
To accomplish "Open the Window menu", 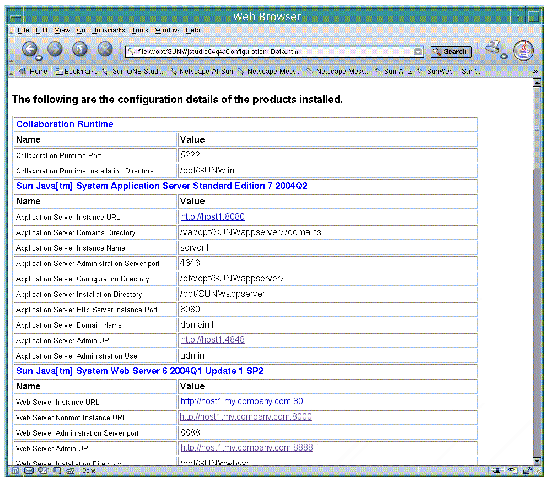I will (x=167, y=30).
